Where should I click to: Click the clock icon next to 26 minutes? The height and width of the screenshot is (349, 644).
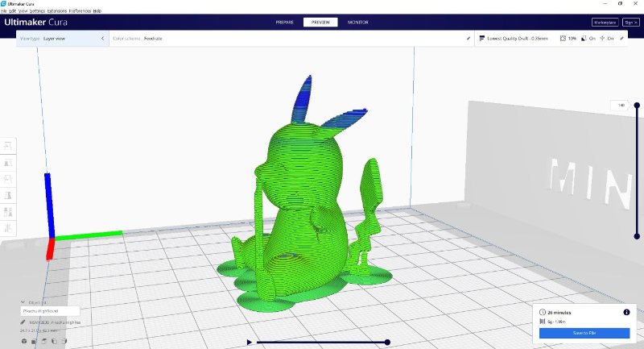pyautogui.click(x=542, y=313)
